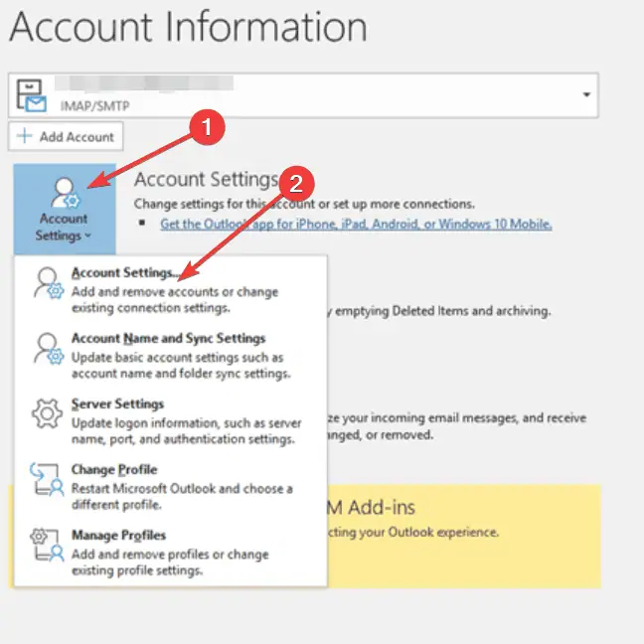Click the Add Account button label
The height and width of the screenshot is (644, 644).
(x=77, y=137)
